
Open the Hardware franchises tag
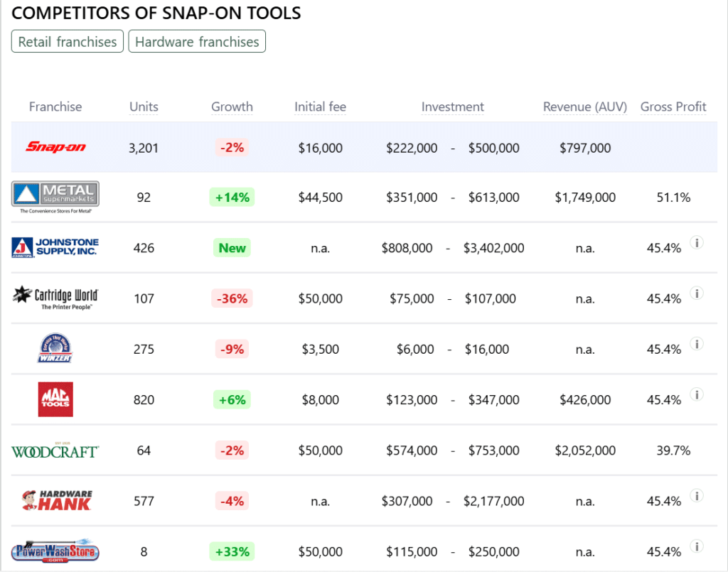point(197,42)
